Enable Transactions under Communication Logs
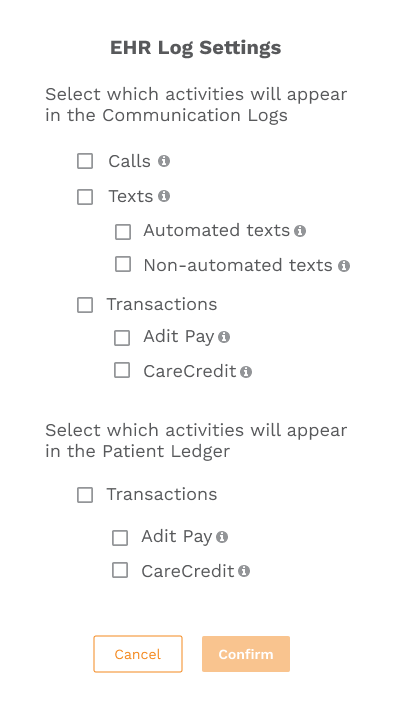Image resolution: width=393 pixels, height=717 pixels. click(x=85, y=305)
